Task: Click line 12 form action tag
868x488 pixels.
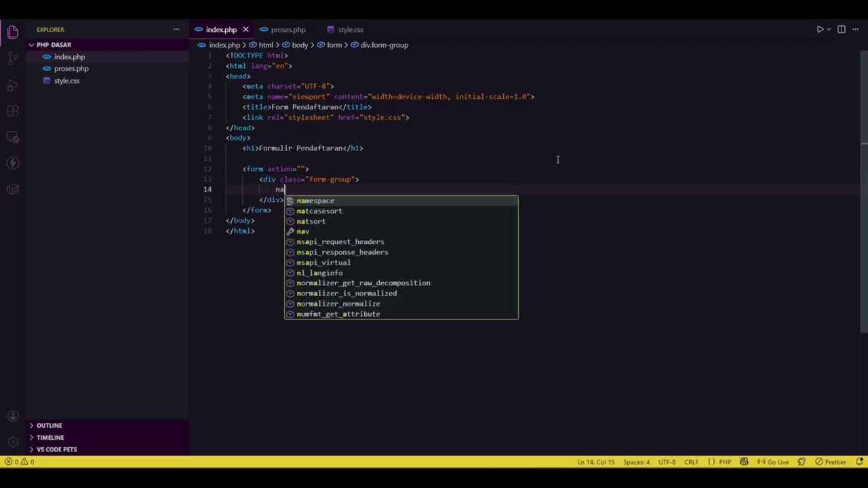Action: coord(275,169)
